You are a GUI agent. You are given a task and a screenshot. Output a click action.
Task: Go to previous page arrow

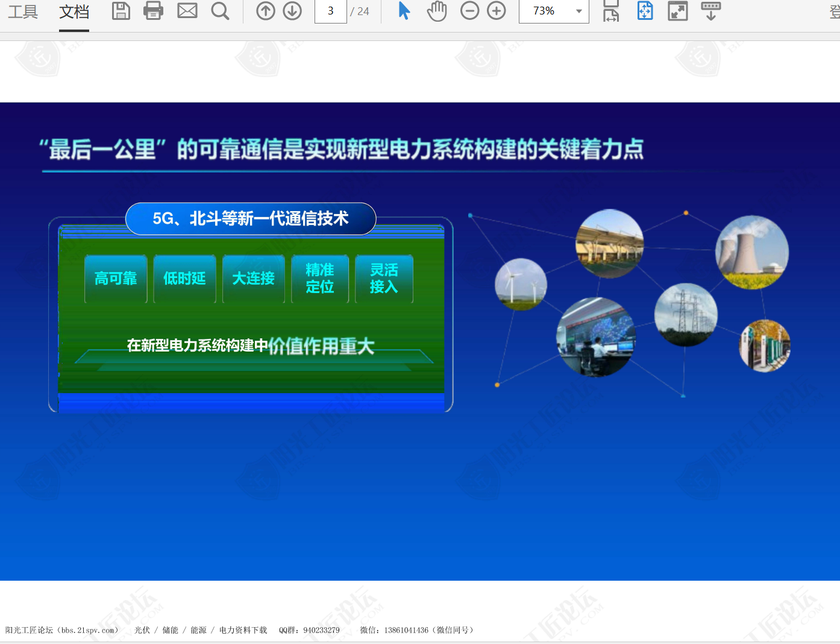pyautogui.click(x=266, y=11)
